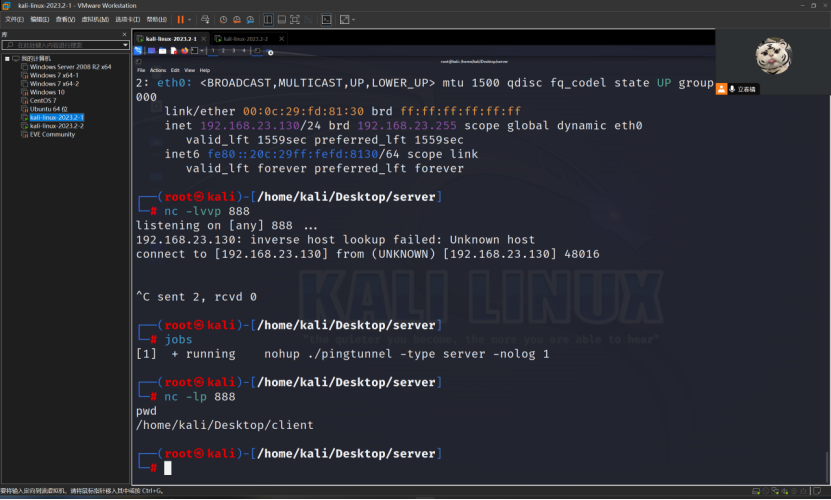
Task: Switch to Kali workspace 2
Action: point(223,51)
